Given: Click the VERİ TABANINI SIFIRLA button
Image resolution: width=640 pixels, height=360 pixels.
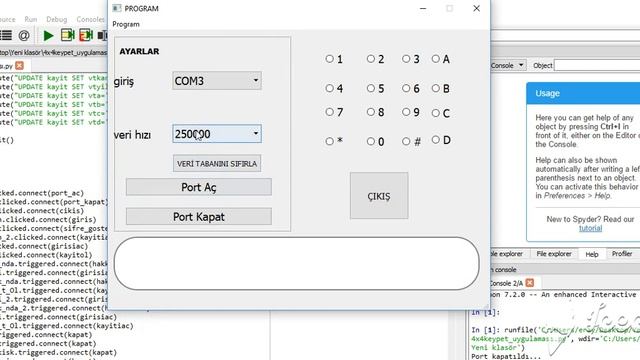Looking at the screenshot, I should pos(217,163).
